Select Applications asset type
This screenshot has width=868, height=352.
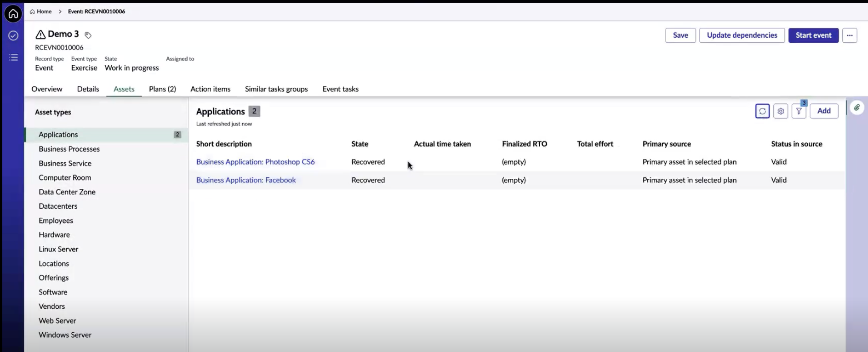107,135
